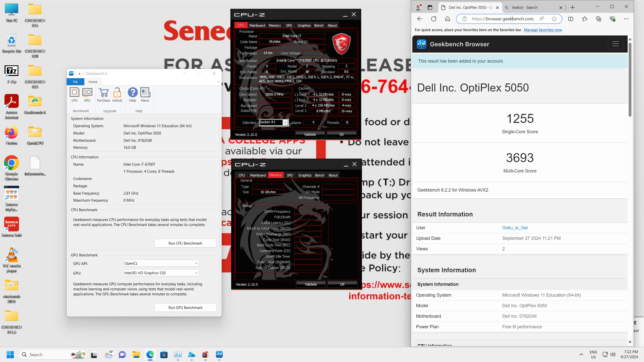Image resolution: width=644 pixels, height=362 pixels.
Task: Open the GPU selection dropdown
Action: (161, 273)
